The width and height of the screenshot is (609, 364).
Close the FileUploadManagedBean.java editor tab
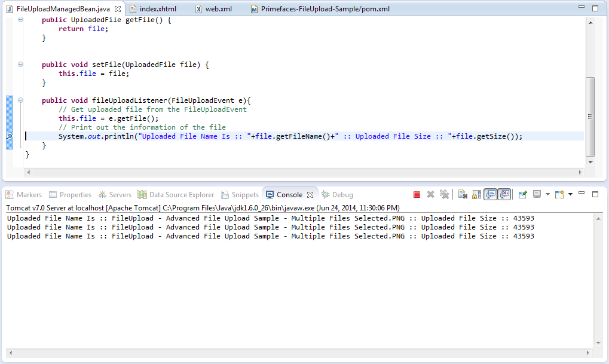118,10
